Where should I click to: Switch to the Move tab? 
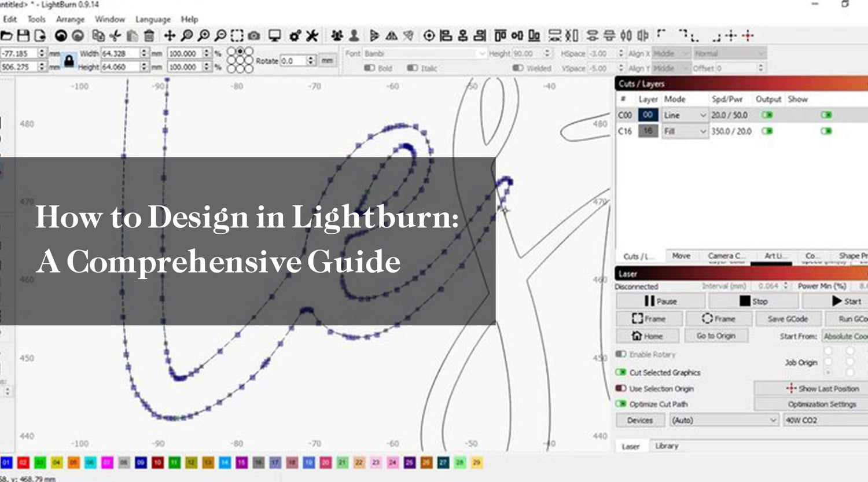pyautogui.click(x=681, y=256)
